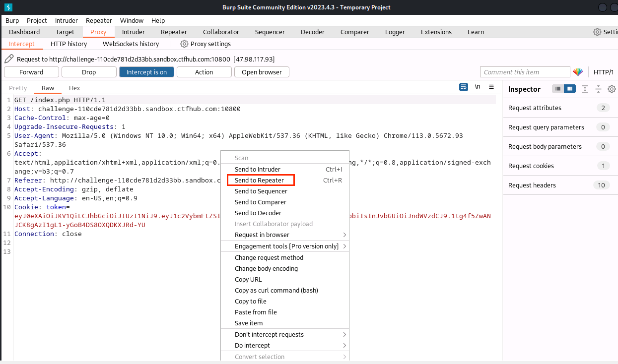Select 'Paste from file' menu entry

(285, 312)
